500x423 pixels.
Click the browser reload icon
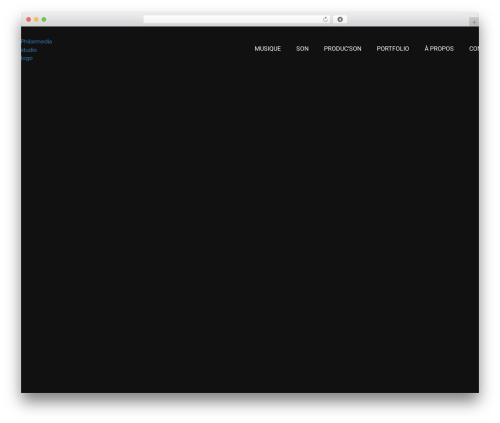coord(325,19)
